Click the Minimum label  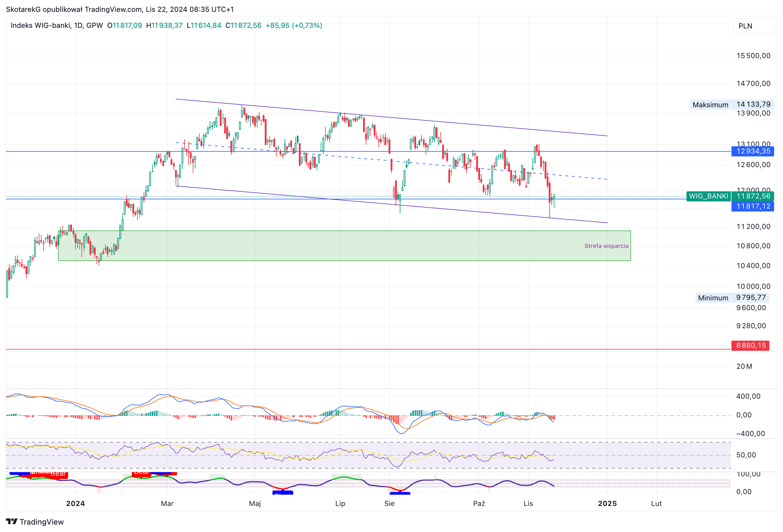point(713,298)
